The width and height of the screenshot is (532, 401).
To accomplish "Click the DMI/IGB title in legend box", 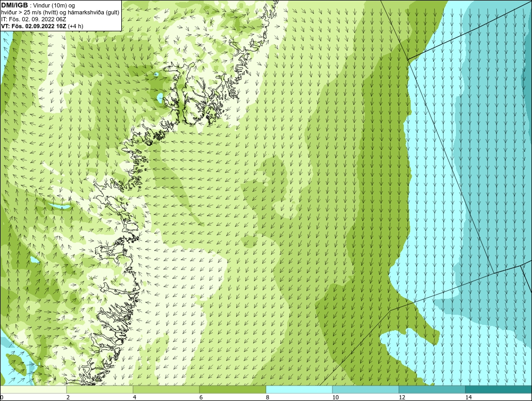I will point(14,5).
